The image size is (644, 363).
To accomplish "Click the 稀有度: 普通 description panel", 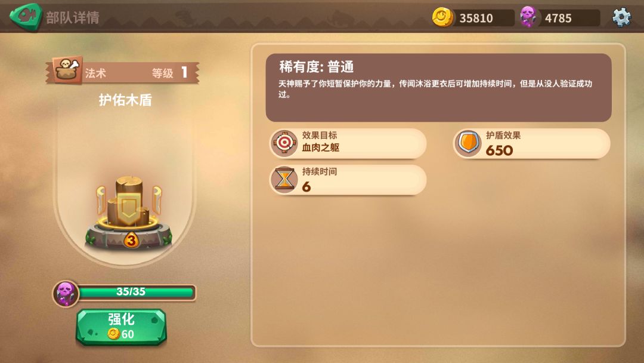I will (438, 88).
